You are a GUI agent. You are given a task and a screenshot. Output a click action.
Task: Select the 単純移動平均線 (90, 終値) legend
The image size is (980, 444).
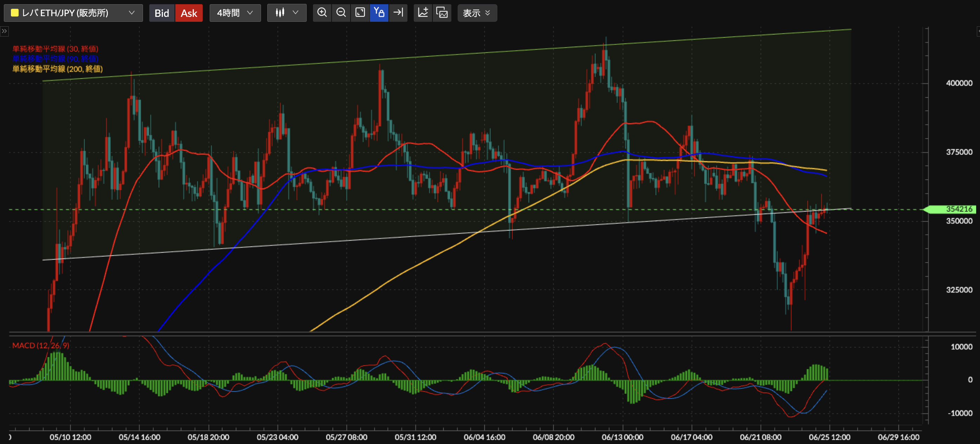[x=55, y=59]
